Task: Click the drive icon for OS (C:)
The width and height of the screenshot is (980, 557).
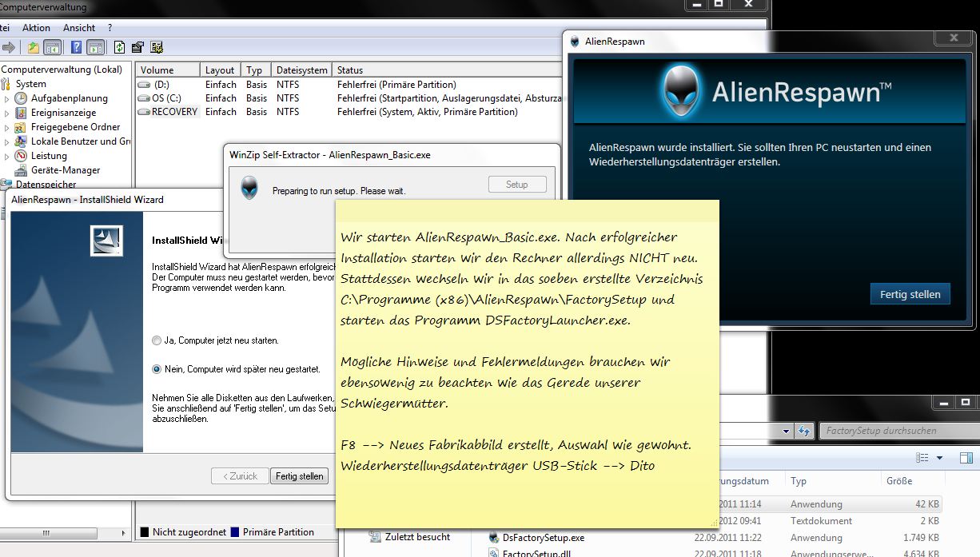Action: click(144, 98)
